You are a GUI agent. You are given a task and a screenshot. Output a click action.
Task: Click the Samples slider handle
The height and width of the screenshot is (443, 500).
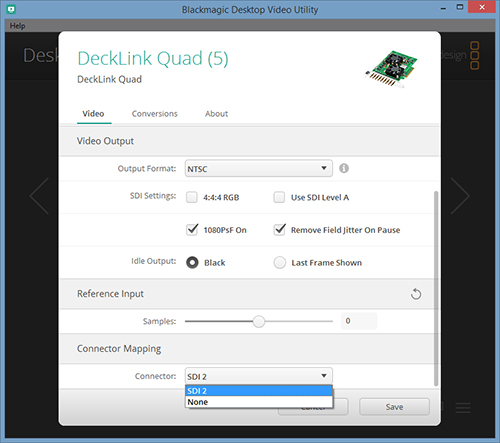259,321
